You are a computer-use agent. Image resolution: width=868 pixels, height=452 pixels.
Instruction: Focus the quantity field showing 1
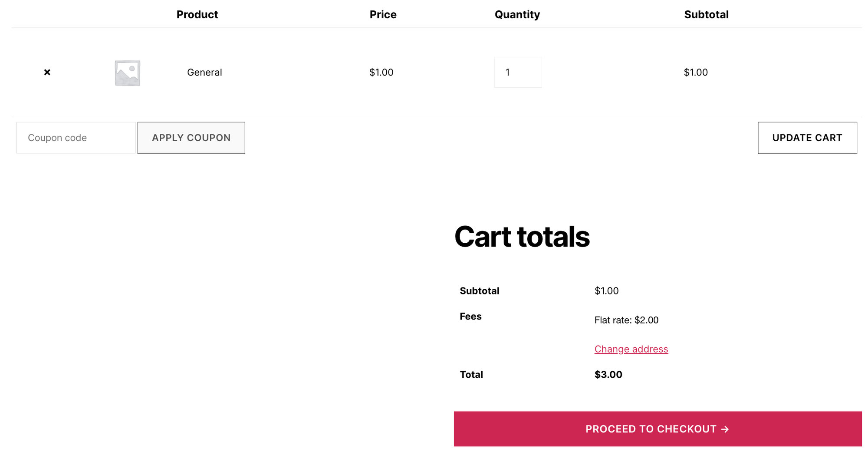point(518,72)
